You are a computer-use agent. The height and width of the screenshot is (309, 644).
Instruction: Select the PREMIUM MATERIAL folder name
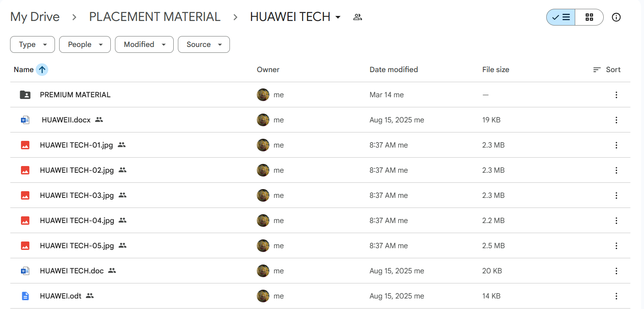(75, 95)
